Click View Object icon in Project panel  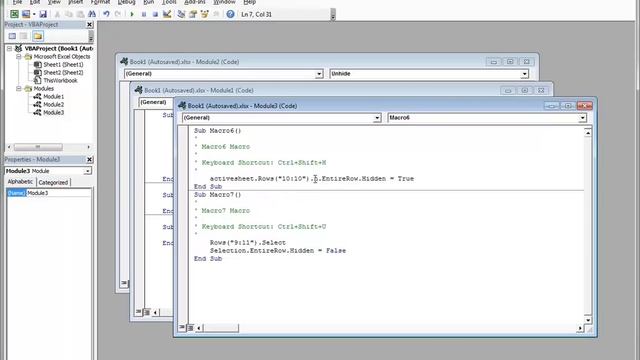pos(24,36)
